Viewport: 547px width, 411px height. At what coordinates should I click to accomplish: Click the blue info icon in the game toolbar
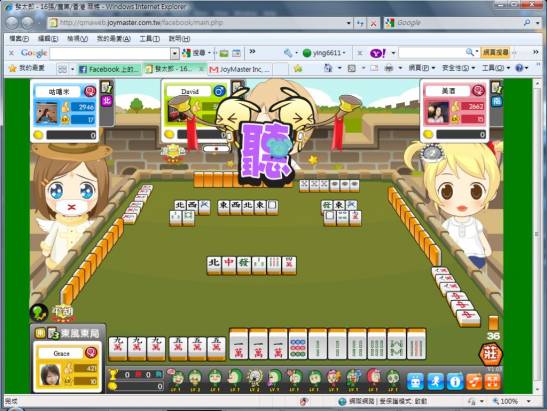click(x=455, y=381)
